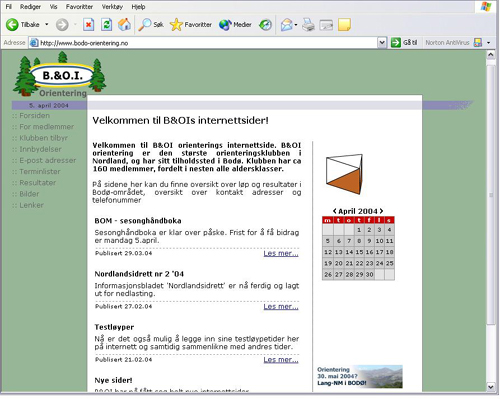Click the 'April 2004' calendar title
Viewport: 500px width, 399px height.
pos(358,211)
